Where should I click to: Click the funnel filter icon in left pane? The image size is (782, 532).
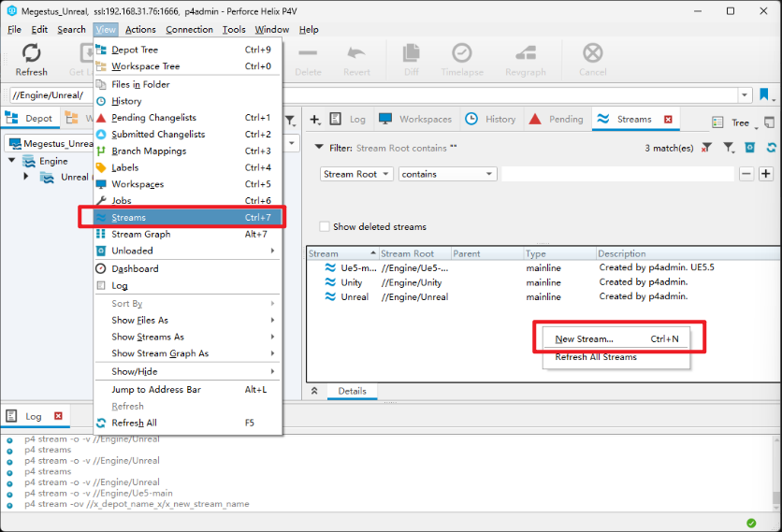click(x=290, y=121)
